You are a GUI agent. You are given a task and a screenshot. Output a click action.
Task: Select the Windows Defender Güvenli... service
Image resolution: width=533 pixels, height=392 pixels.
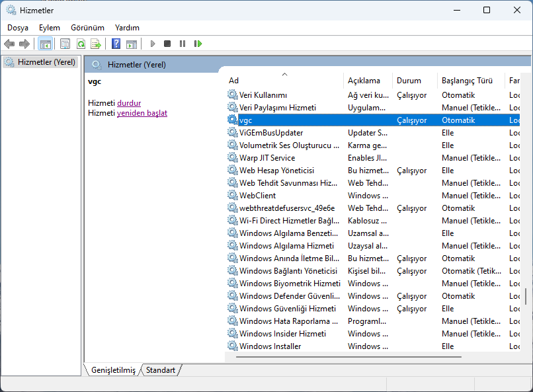372,296
